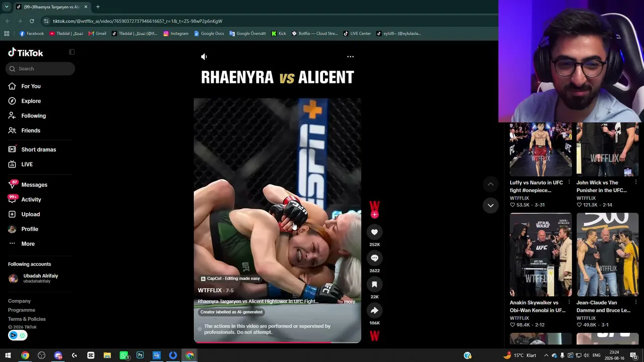Image resolution: width=644 pixels, height=362 pixels.
Task: Like the video with the heart icon
Action: click(374, 232)
